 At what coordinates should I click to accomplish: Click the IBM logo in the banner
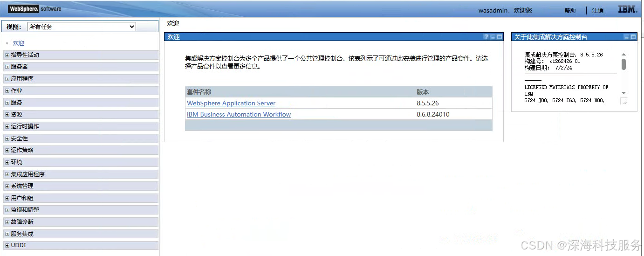tap(628, 9)
